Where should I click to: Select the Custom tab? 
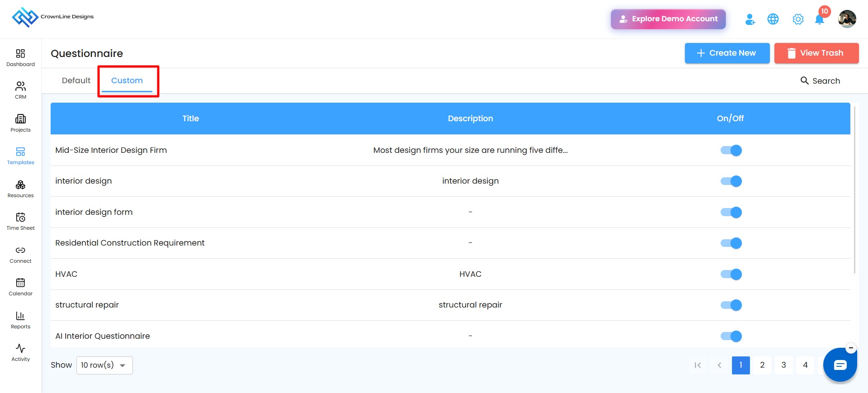coord(127,80)
